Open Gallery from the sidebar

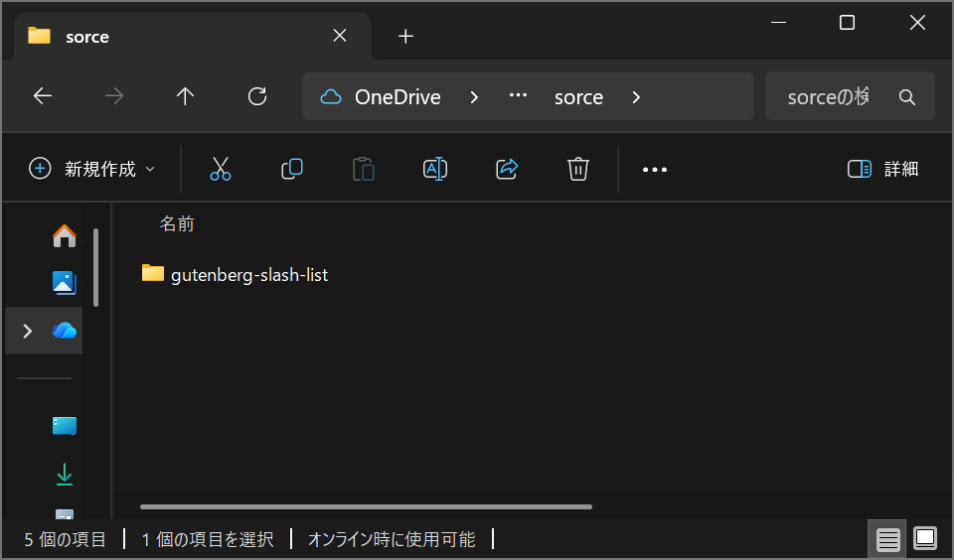pos(65,283)
